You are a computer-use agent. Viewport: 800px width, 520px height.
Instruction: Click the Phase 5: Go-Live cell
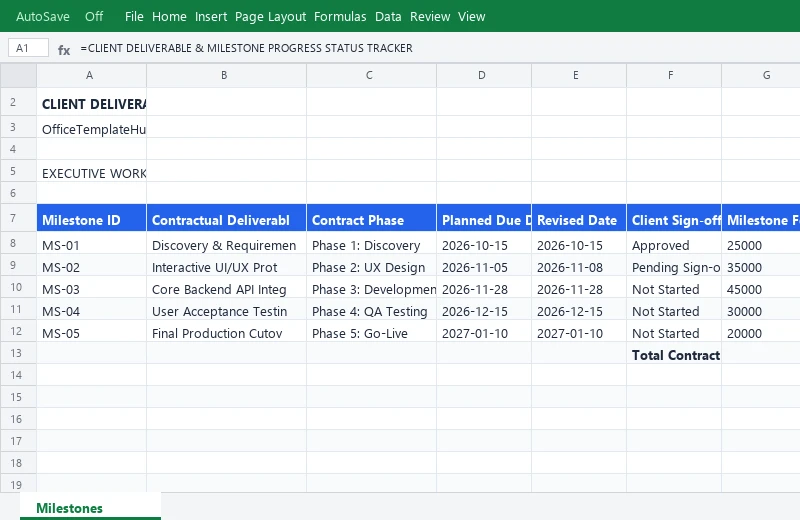pos(371,333)
